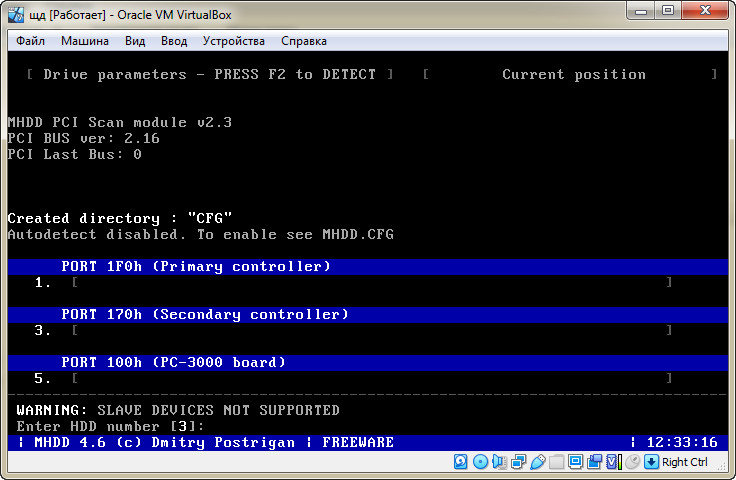Click the optical disc status icon

click(480, 462)
